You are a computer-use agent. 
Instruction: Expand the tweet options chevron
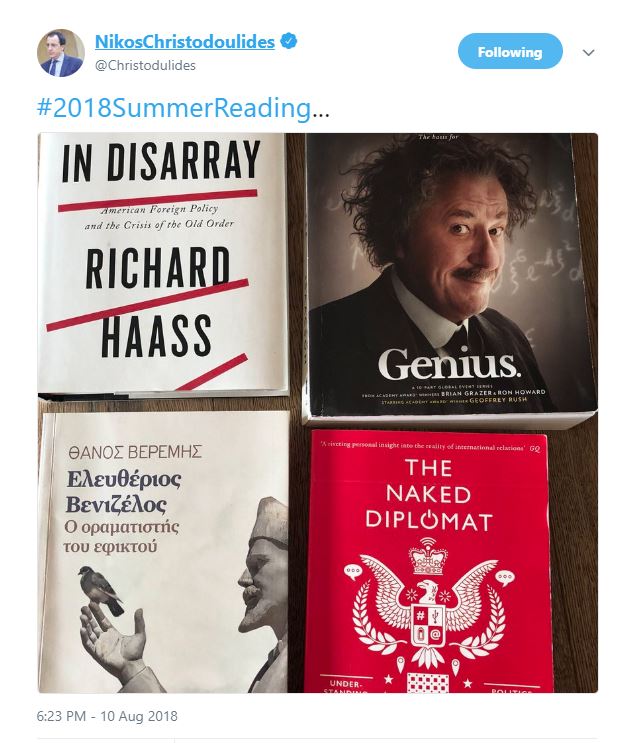[588, 53]
